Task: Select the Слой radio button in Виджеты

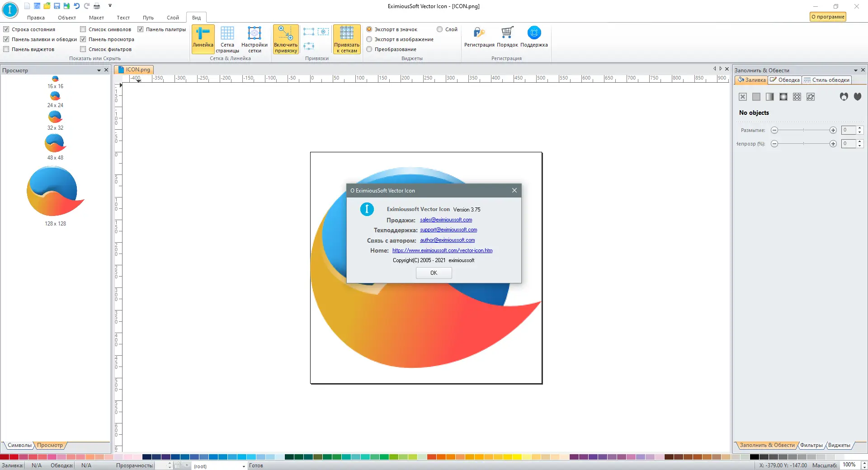Action: [x=439, y=29]
